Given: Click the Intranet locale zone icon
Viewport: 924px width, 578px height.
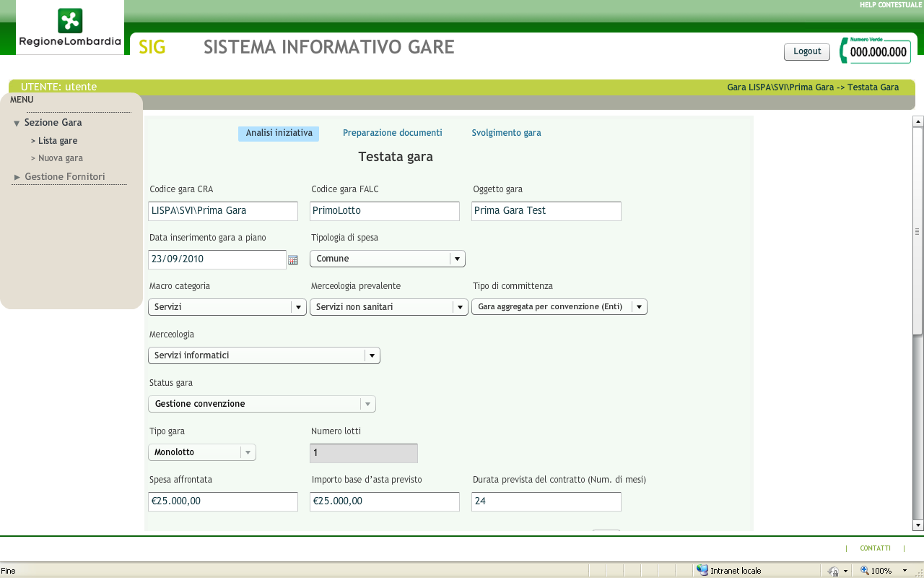Looking at the screenshot, I should point(702,570).
